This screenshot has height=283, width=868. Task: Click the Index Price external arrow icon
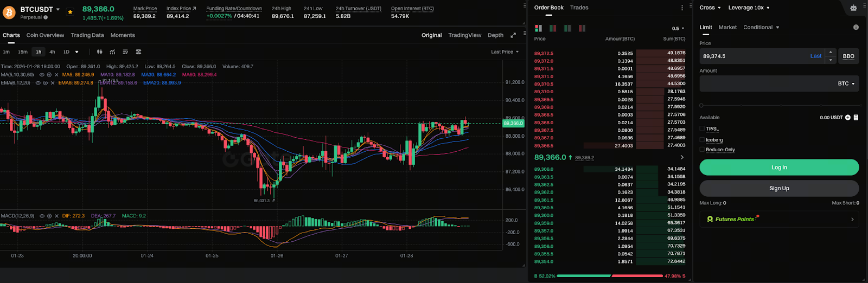tap(194, 8)
